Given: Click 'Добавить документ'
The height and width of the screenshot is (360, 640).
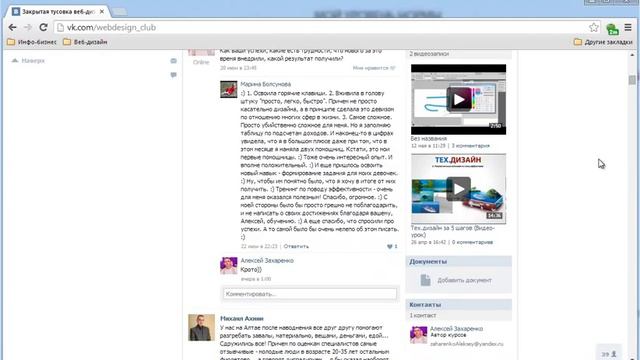Looking at the screenshot, I should [x=464, y=280].
